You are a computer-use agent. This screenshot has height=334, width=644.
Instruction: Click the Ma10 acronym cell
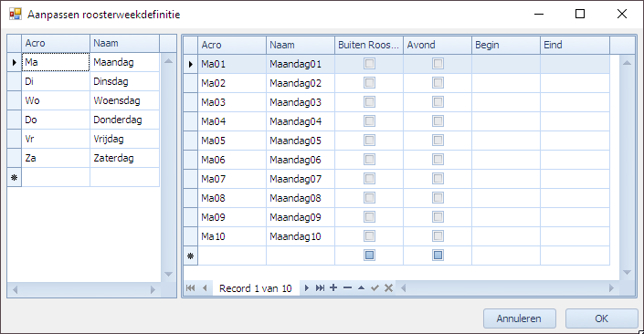click(x=232, y=236)
